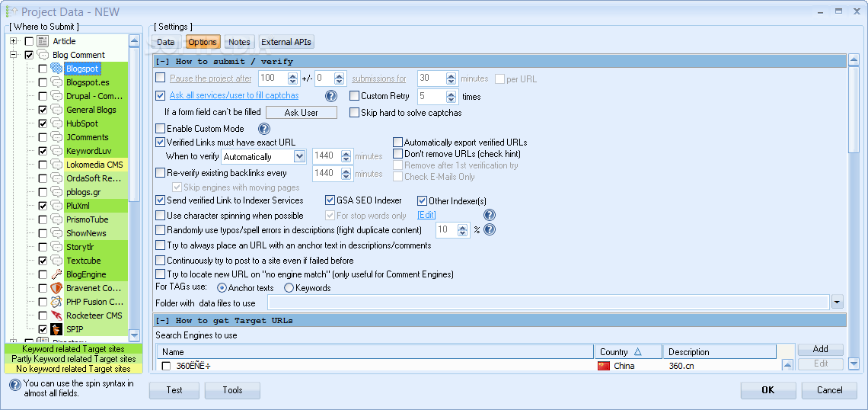Image resolution: width=868 pixels, height=410 pixels.
Task: Click the Bravenet shield icon
Action: pos(56,288)
